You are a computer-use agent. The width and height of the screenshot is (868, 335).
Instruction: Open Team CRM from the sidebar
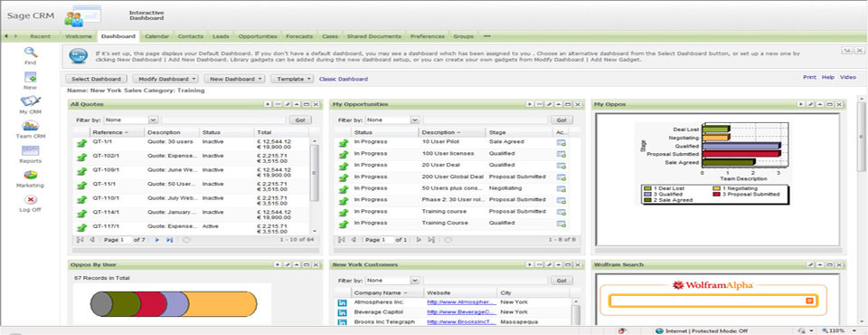pyautogui.click(x=31, y=129)
